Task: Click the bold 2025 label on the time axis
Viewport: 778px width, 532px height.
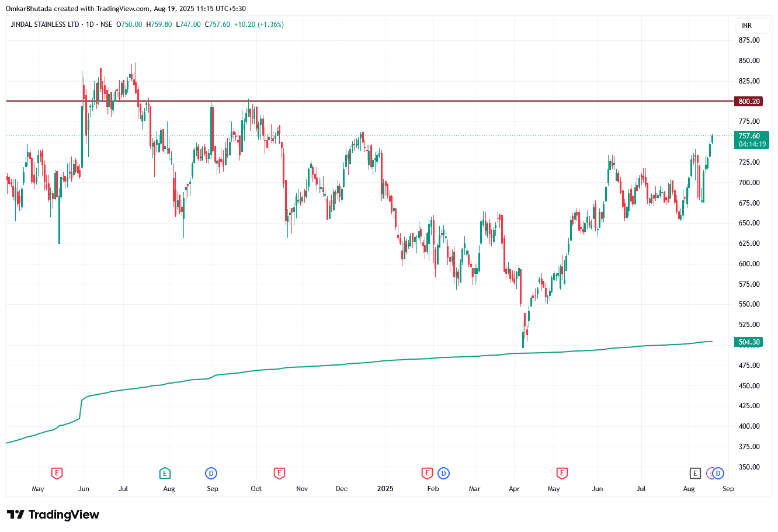Action: point(385,489)
